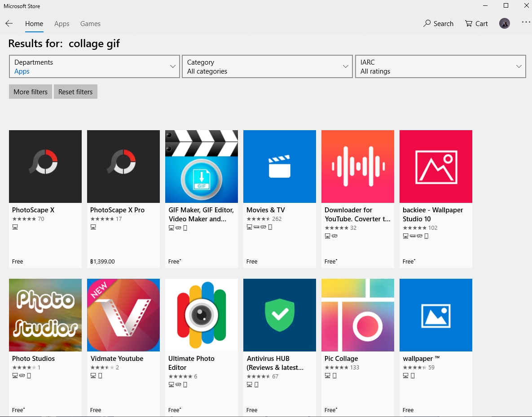Open the Vidmate Youtube app icon
Viewport: 532px width, 417px height.
123,315
